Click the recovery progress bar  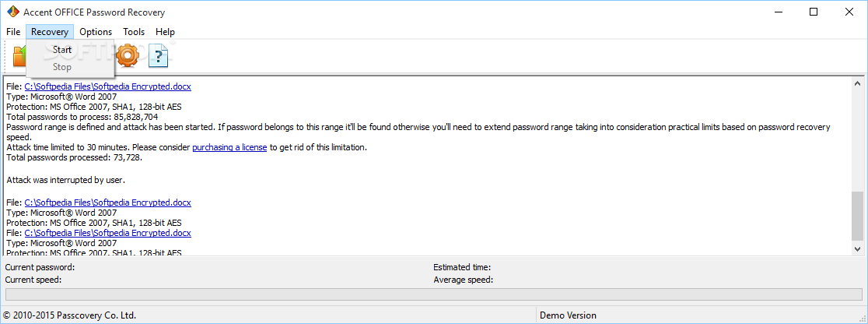coord(433,294)
